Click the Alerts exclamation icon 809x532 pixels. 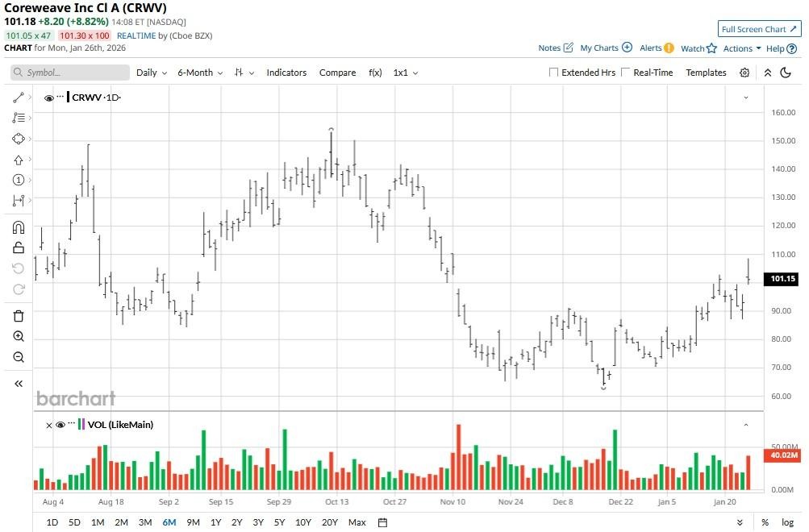[669, 48]
